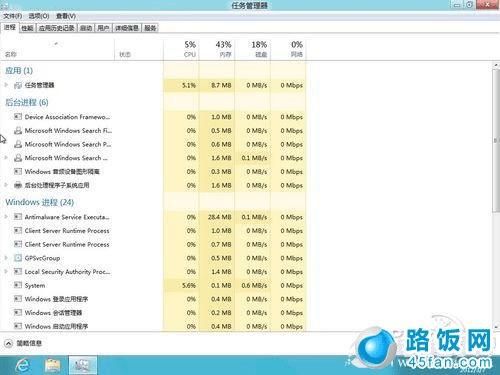Click the 5.6% CPU value of System

point(189,285)
